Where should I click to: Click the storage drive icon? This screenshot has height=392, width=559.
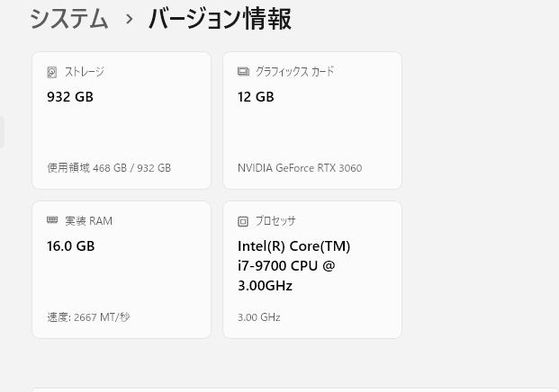click(52, 72)
